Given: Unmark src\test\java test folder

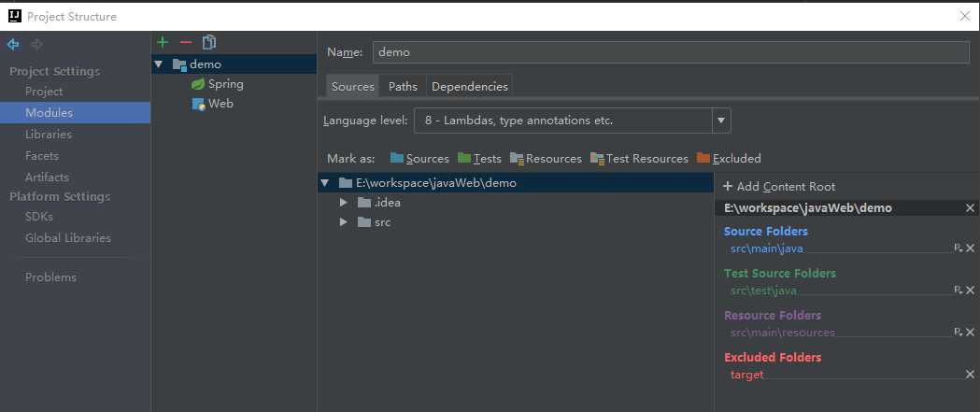Looking at the screenshot, I should [x=970, y=291].
